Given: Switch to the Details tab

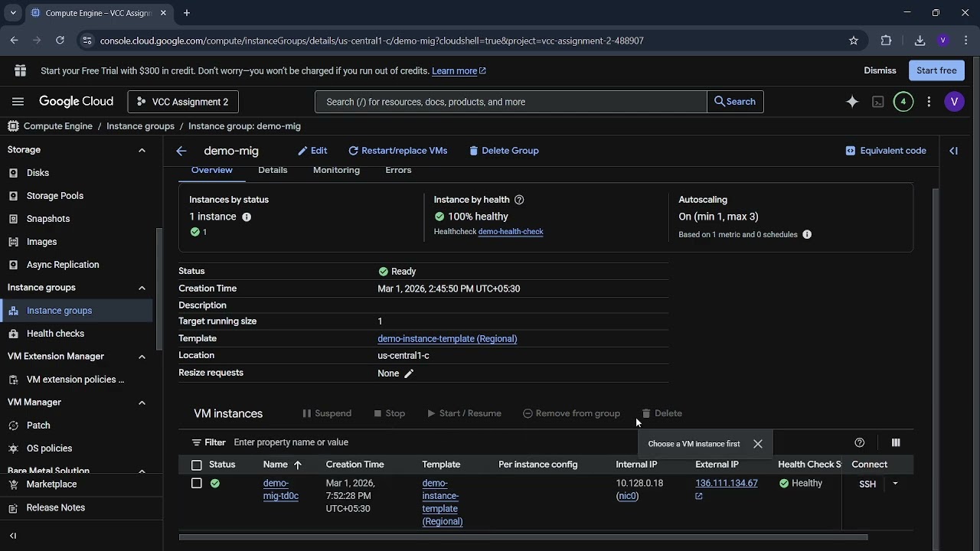Looking at the screenshot, I should click(x=273, y=170).
